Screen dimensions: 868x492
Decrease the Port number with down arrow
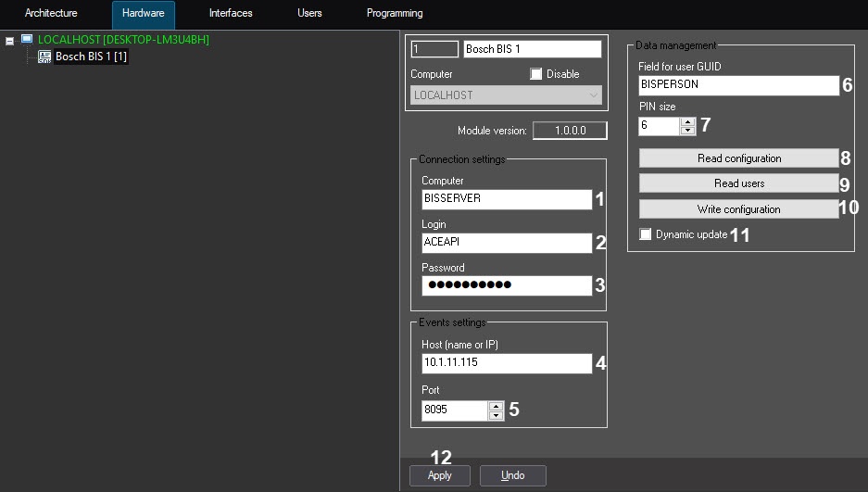[496, 415]
